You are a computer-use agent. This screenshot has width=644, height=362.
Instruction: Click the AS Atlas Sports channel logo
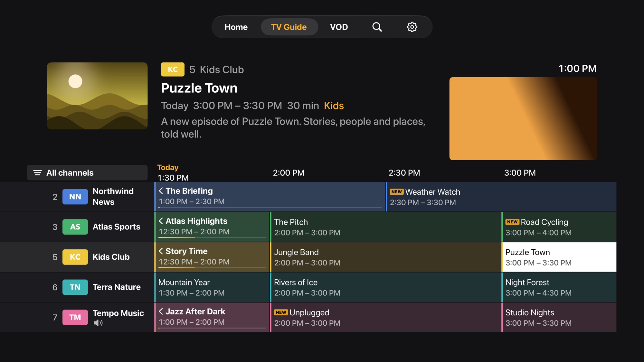(75, 227)
